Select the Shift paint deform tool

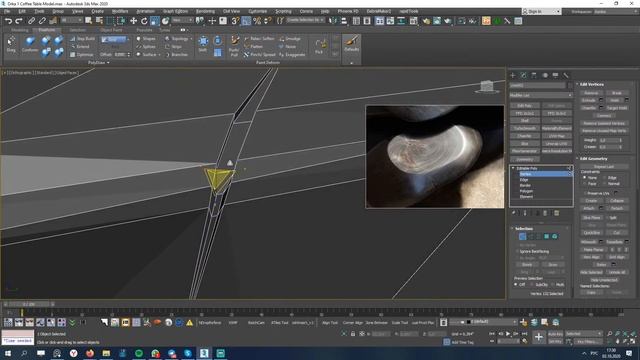(203, 44)
